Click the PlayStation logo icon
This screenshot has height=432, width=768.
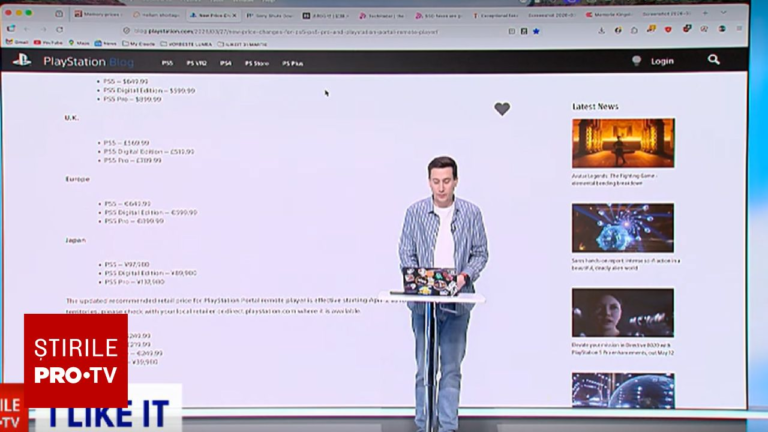22,61
